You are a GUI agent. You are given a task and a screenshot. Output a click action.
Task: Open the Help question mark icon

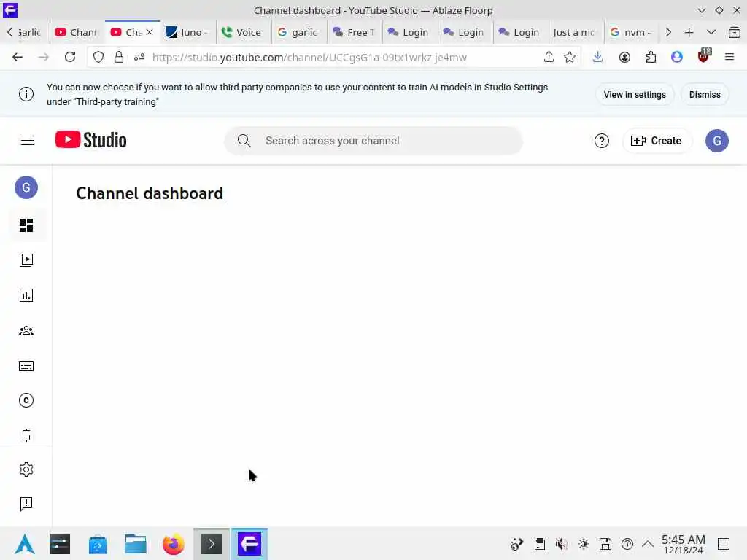(x=602, y=141)
